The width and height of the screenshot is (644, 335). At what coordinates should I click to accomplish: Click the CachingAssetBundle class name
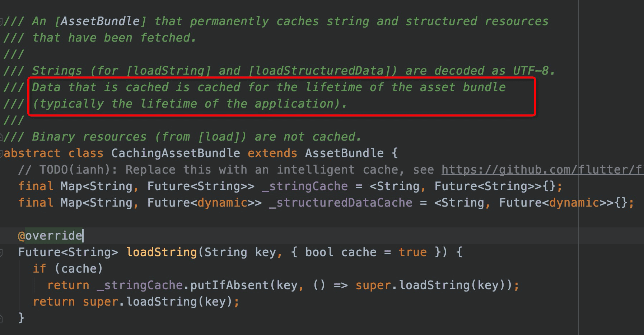[x=176, y=153]
